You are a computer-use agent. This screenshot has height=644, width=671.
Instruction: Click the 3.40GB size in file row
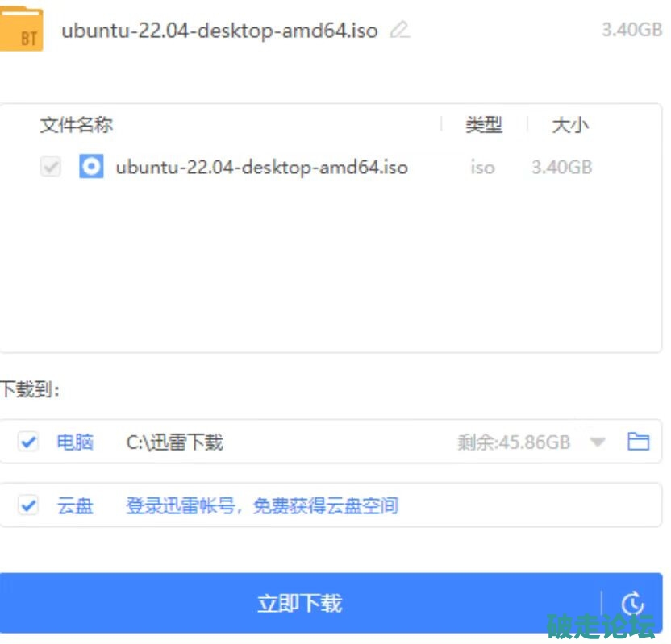(x=562, y=167)
